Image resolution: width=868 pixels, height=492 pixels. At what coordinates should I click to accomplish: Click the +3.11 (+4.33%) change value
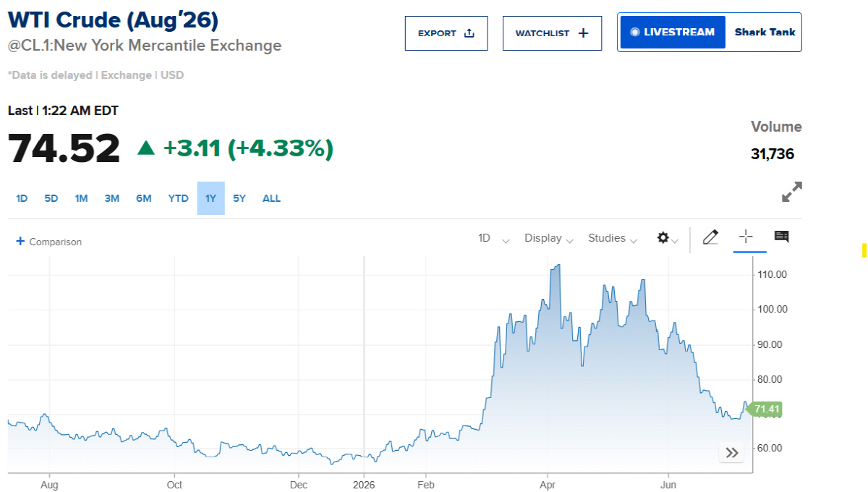(248, 148)
